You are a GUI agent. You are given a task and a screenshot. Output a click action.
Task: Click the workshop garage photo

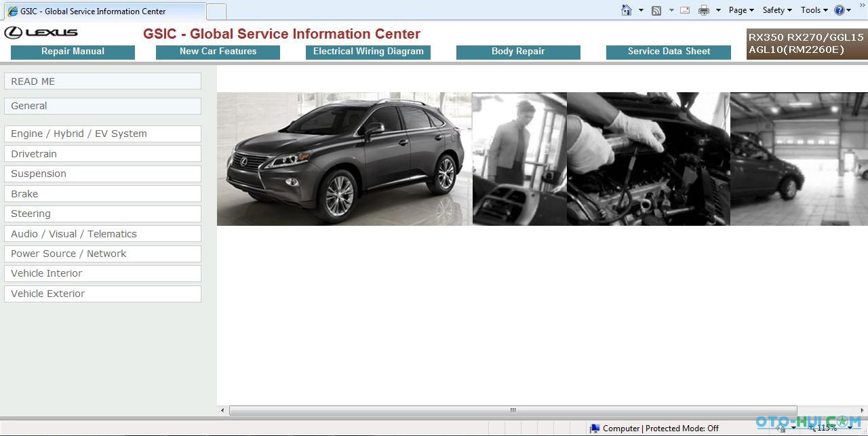point(799,159)
